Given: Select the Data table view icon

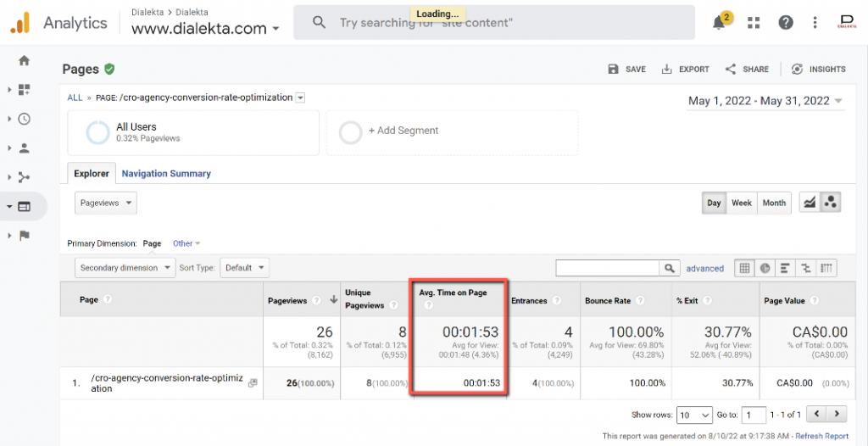Looking at the screenshot, I should click(x=744, y=268).
